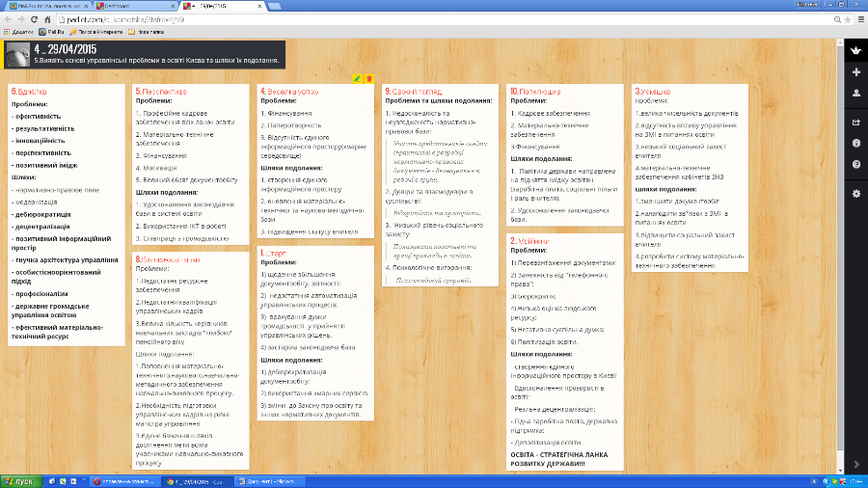Click the wall avatar thumbnail in header

[x=17, y=53]
